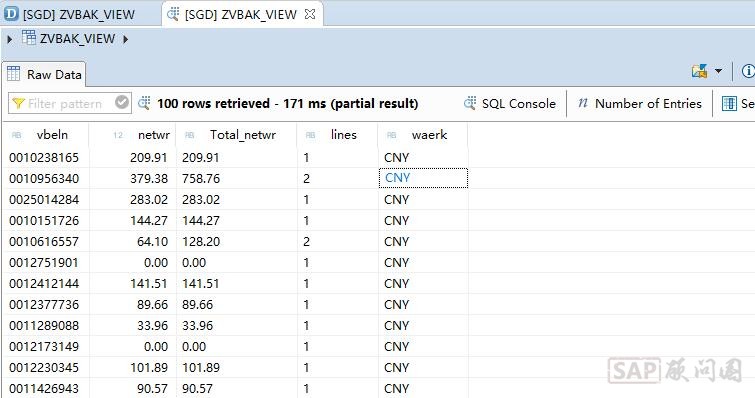This screenshot has height=398, width=755.
Task: Click the yellow filter funnel icon
Action: pyautogui.click(x=18, y=103)
